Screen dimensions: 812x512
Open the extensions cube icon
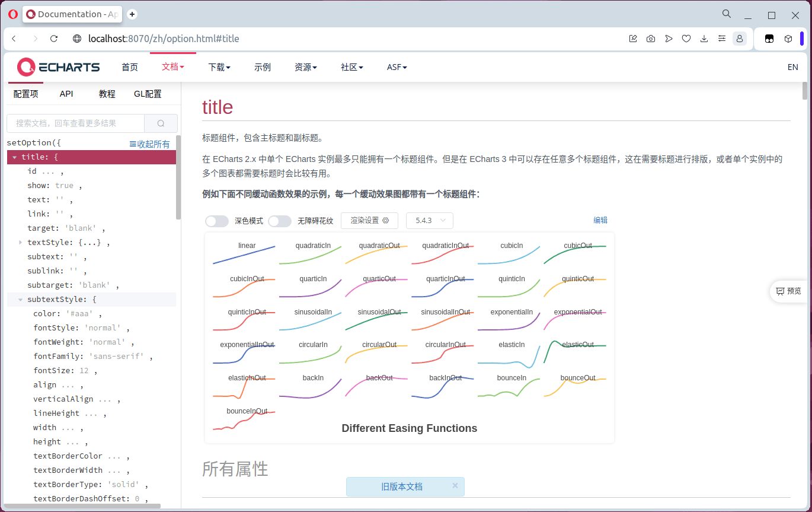(x=788, y=39)
